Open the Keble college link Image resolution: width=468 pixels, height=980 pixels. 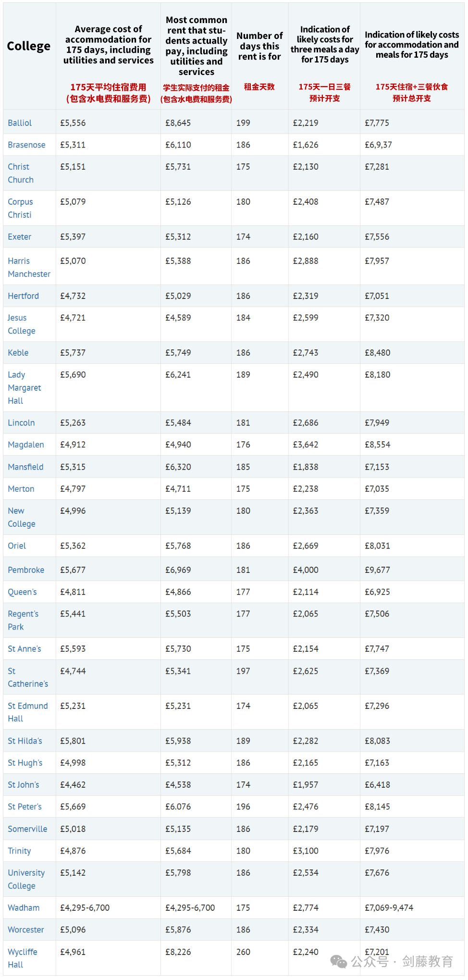point(18,352)
